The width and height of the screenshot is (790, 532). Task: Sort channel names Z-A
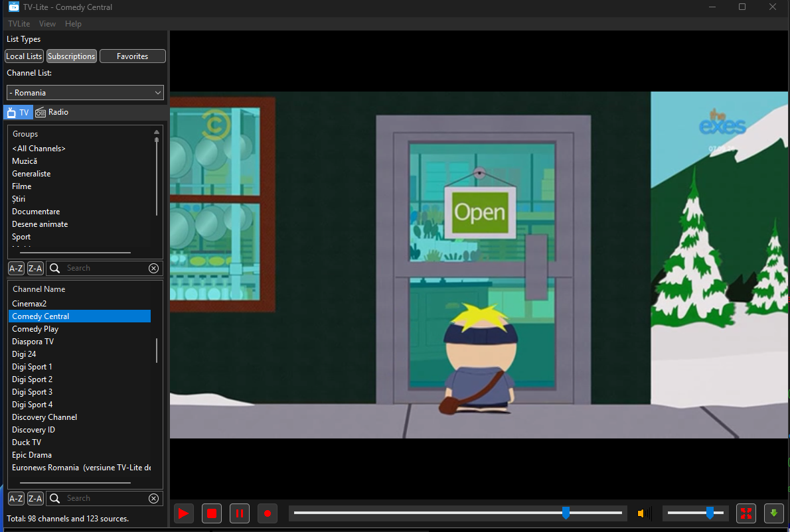tap(35, 498)
